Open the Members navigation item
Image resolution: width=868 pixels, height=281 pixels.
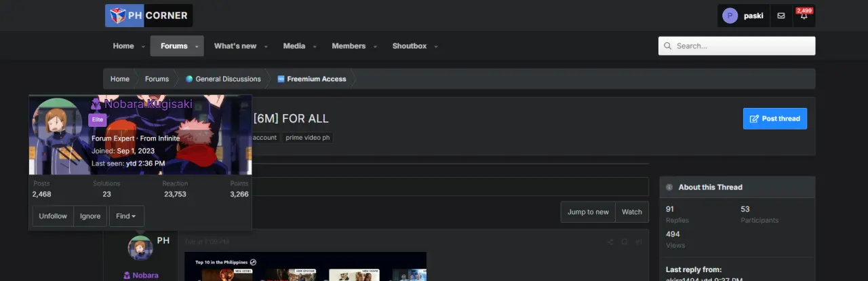coord(349,46)
